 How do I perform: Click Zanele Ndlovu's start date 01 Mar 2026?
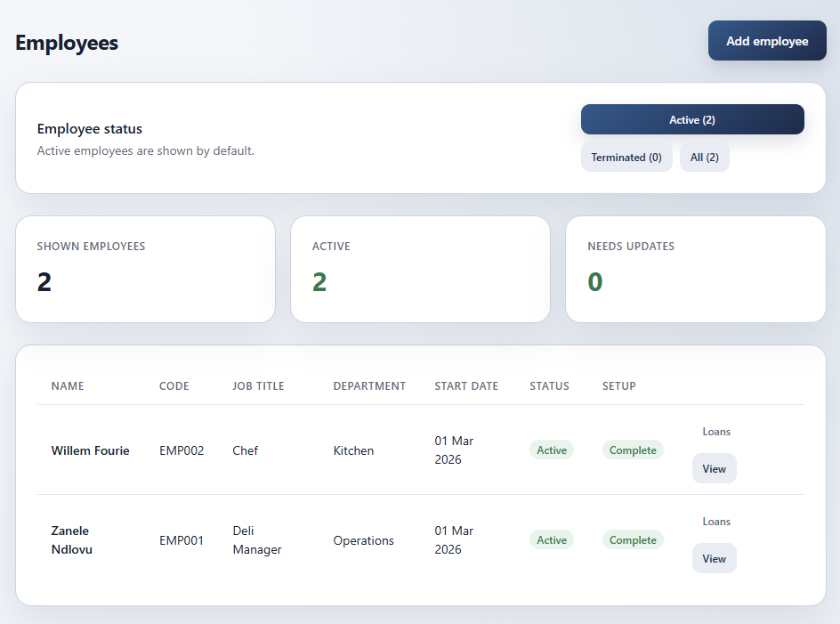pos(454,539)
